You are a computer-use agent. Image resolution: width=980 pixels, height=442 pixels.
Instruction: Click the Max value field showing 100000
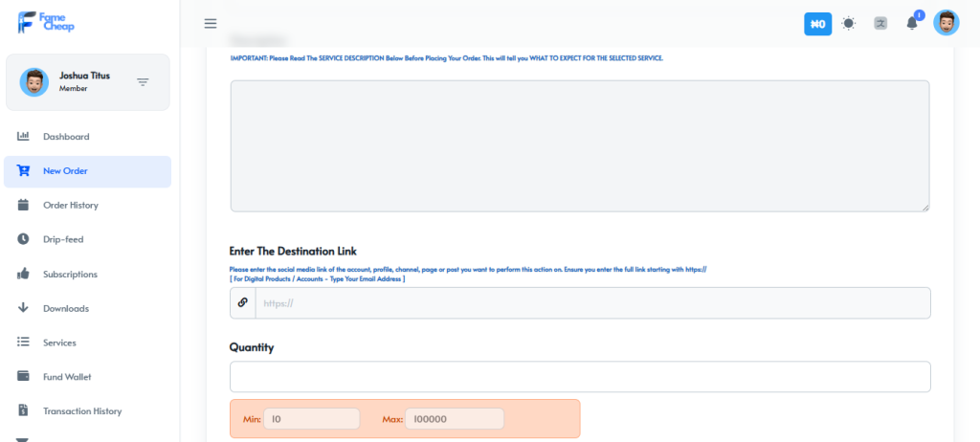point(455,419)
